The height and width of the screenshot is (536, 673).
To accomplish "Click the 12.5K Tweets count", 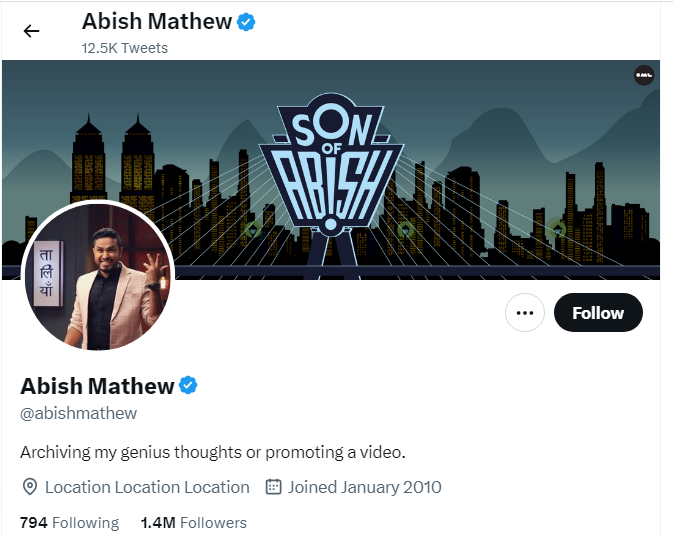I will coord(124,48).
